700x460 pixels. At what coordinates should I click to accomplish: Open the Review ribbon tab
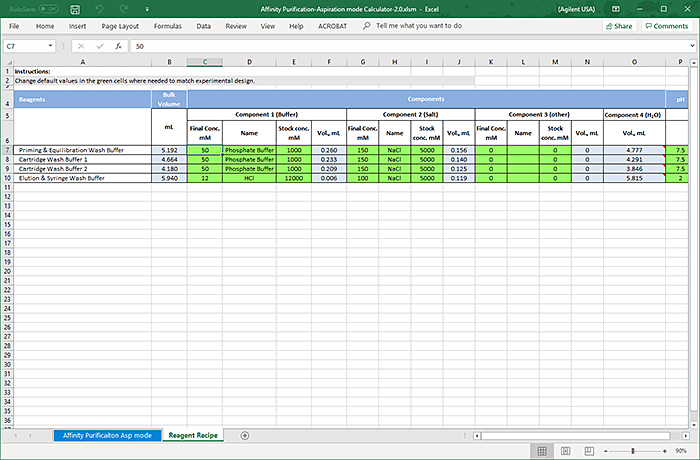point(236,25)
